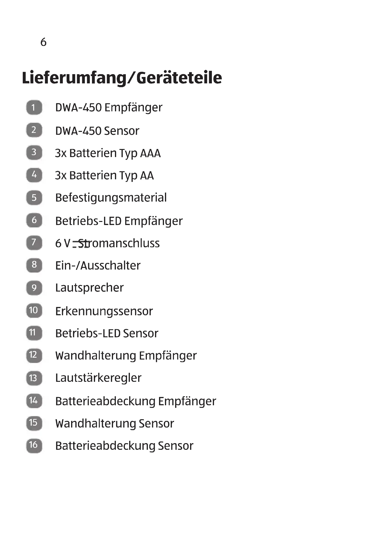Click the Erkennungssensor text
The height and width of the screenshot is (554, 392).
104,311
